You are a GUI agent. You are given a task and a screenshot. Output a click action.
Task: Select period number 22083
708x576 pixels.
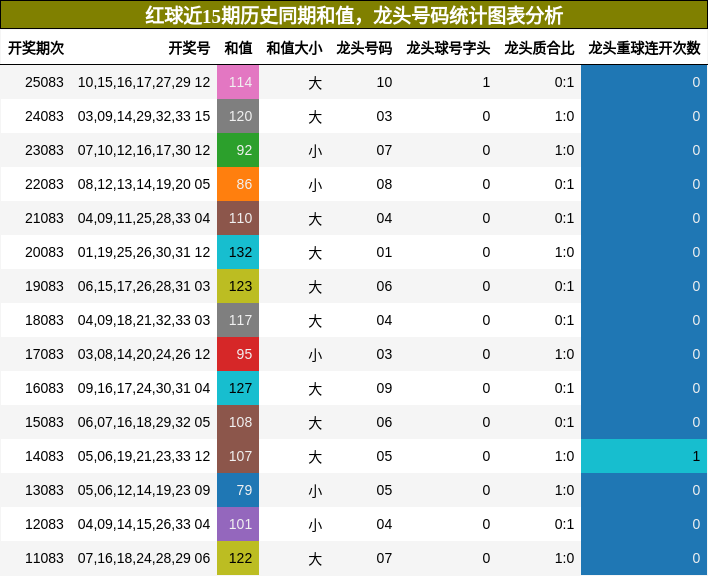[44, 184]
